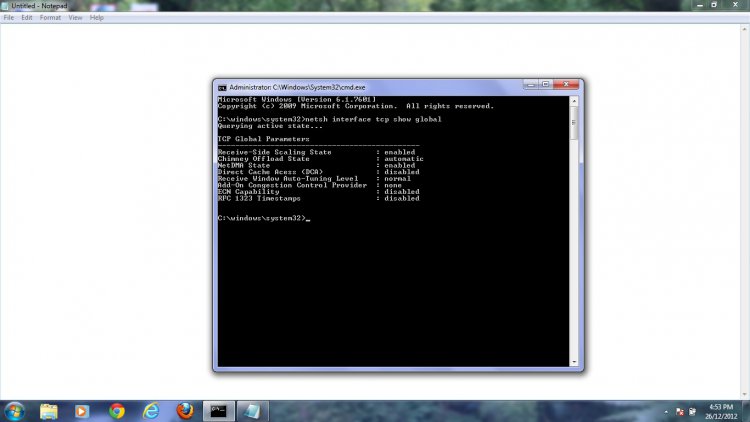
Task: Maximize the cmd.exe window
Action: pos(545,85)
